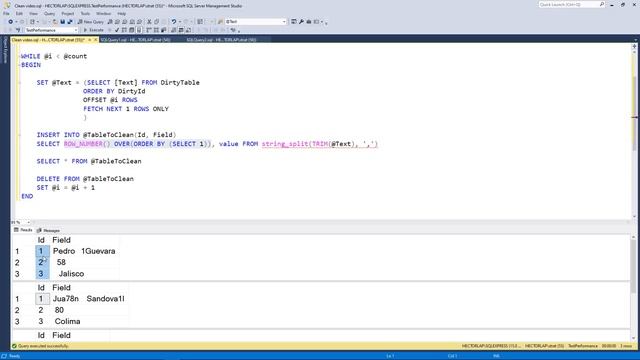This screenshot has width=640, height=360.
Task: Pin the active Clean video.sql tab
Action: (89, 40)
